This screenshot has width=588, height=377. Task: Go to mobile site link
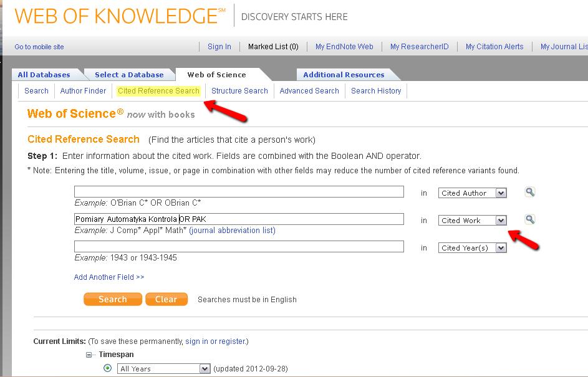tap(39, 47)
